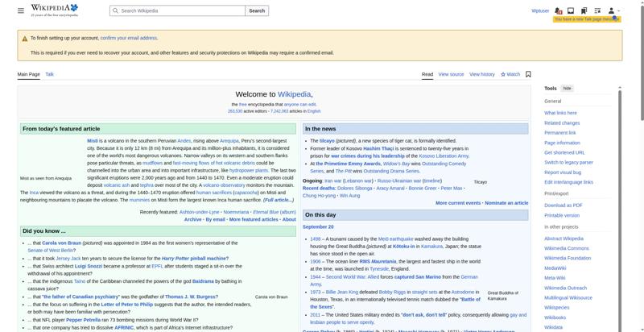
Task: Open the Wikibooks project link
Action: click(x=555, y=317)
